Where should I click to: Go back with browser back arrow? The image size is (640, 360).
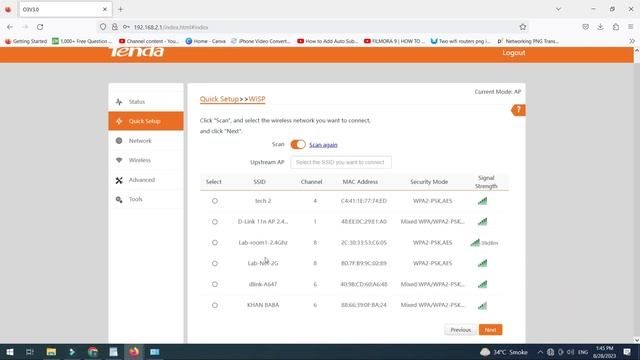[x=10, y=27]
